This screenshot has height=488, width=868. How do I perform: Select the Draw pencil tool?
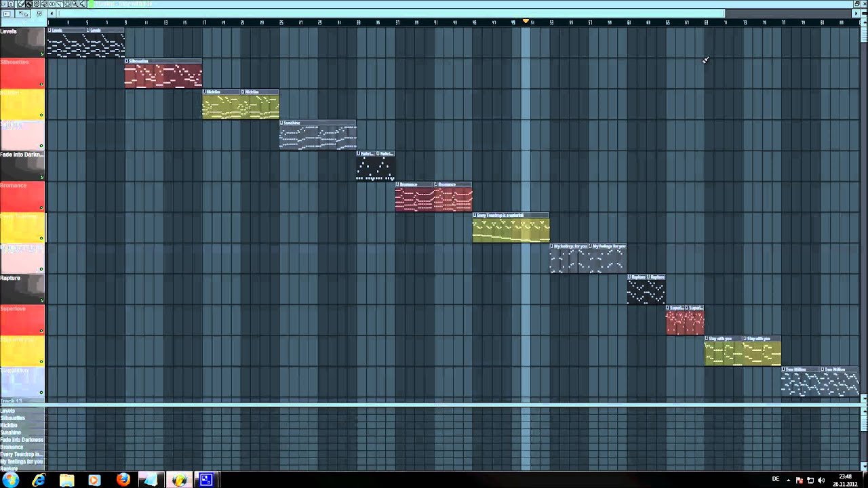(21, 4)
